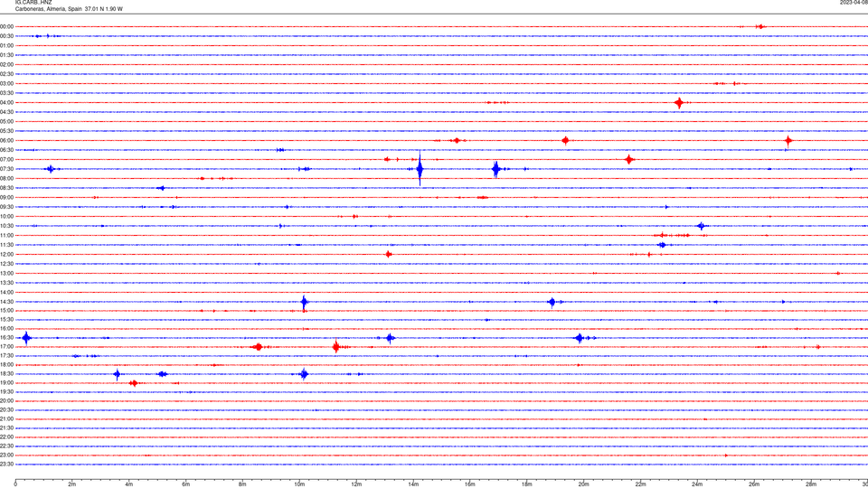The width and height of the screenshot is (868, 488).
Task: Select the '05:30' row label
Action: click(x=6, y=131)
